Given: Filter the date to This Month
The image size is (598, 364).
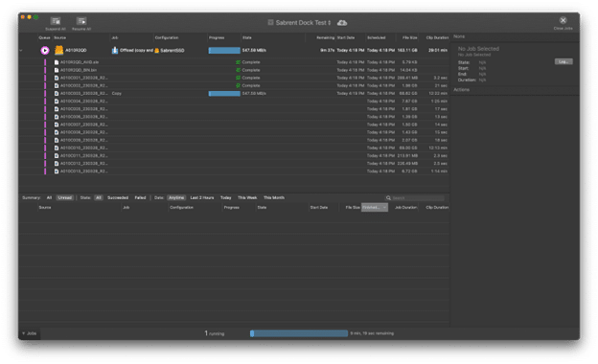Looking at the screenshot, I should click(274, 198).
